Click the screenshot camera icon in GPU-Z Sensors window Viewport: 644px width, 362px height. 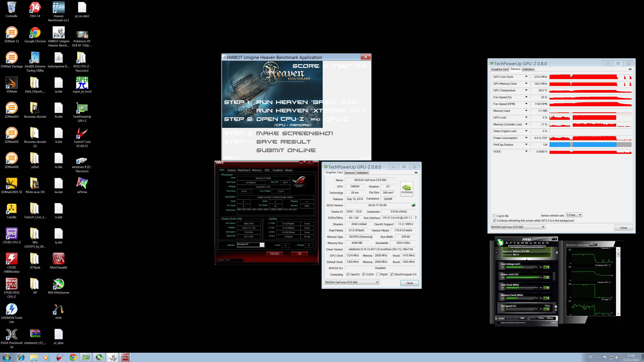click(630, 69)
